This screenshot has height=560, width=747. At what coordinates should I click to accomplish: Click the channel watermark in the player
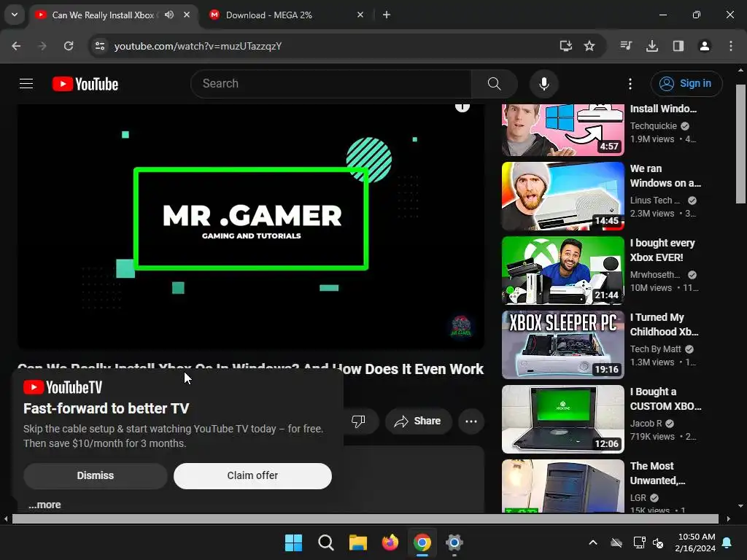(x=461, y=326)
